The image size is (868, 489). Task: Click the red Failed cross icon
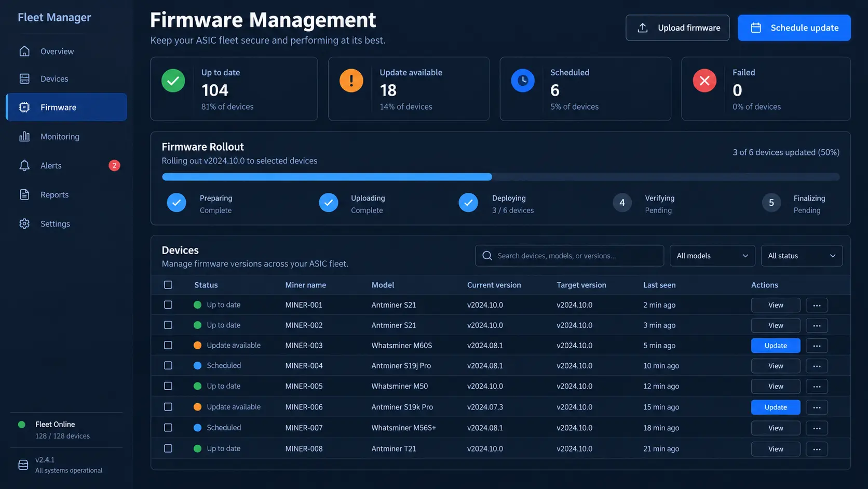(704, 81)
